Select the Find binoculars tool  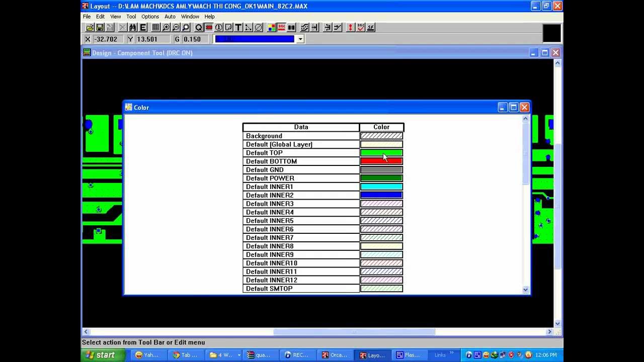(x=133, y=28)
